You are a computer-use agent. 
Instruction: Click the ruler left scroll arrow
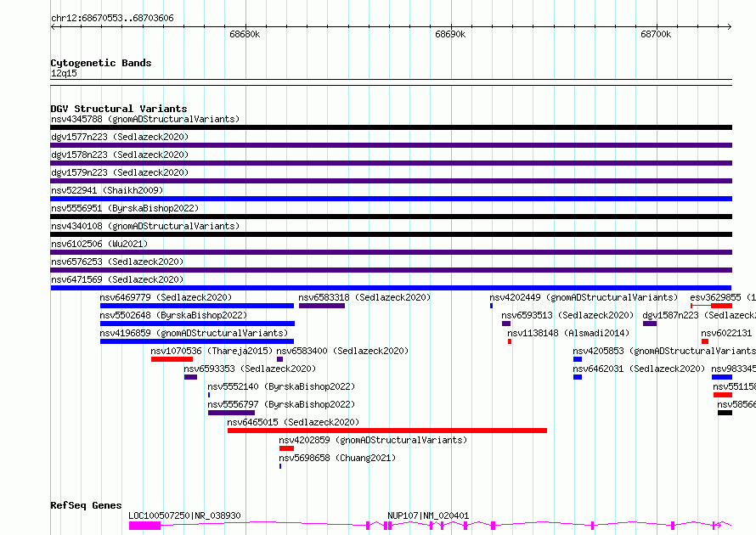click(53, 26)
